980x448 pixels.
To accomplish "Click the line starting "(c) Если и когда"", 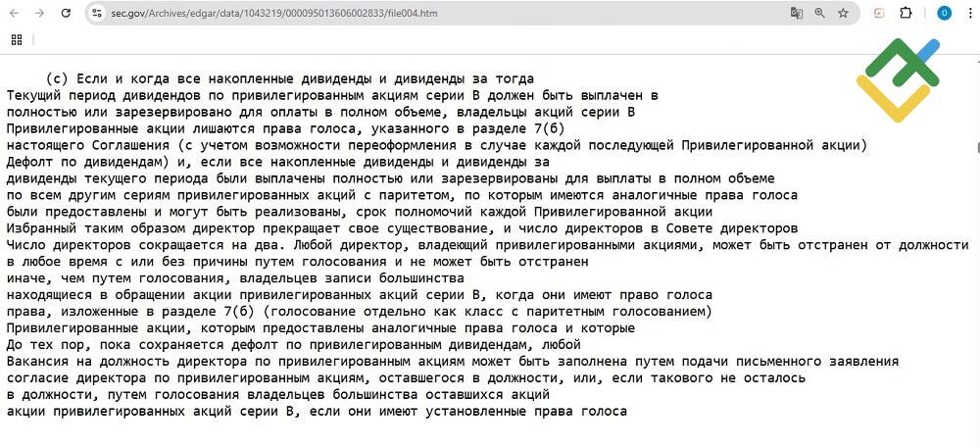I will click(290, 79).
